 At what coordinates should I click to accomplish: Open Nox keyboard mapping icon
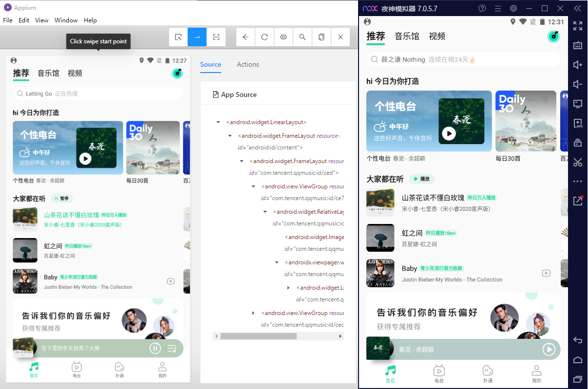578,45
